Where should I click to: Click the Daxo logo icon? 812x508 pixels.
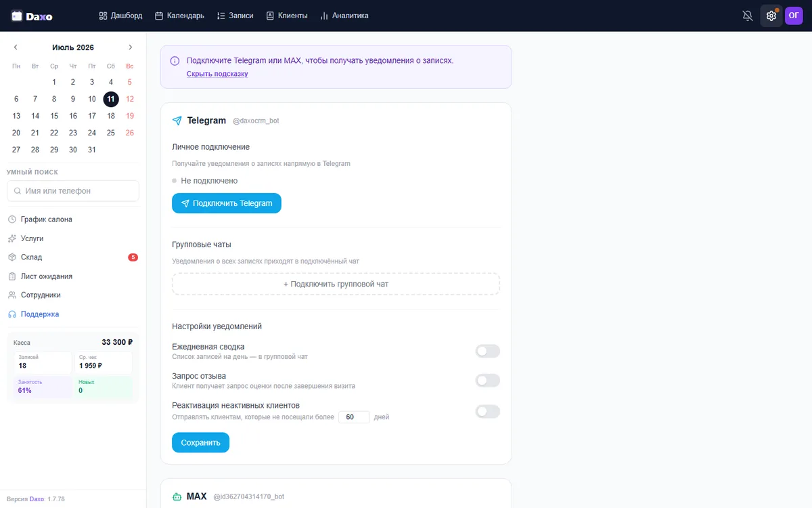click(x=17, y=16)
